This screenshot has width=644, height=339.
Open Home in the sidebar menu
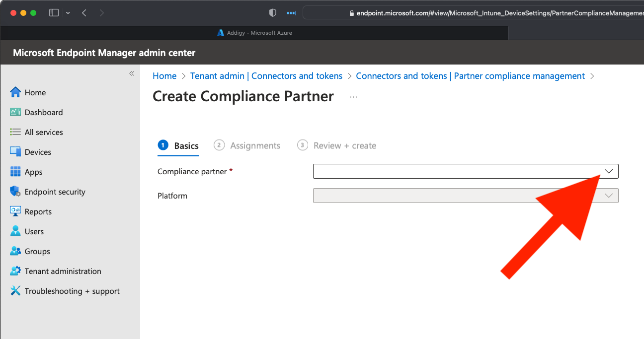click(35, 92)
